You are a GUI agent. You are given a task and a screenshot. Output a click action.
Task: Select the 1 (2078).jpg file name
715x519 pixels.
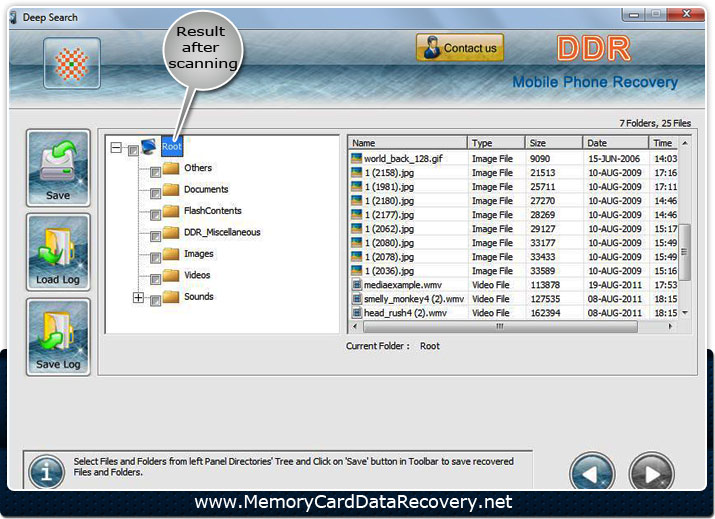coord(389,257)
